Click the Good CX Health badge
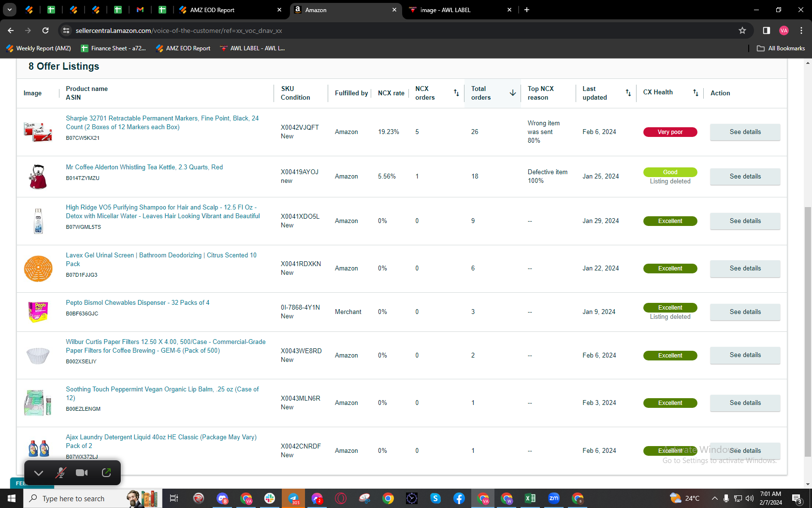Screen dimensions: 812x508 (x=670, y=172)
